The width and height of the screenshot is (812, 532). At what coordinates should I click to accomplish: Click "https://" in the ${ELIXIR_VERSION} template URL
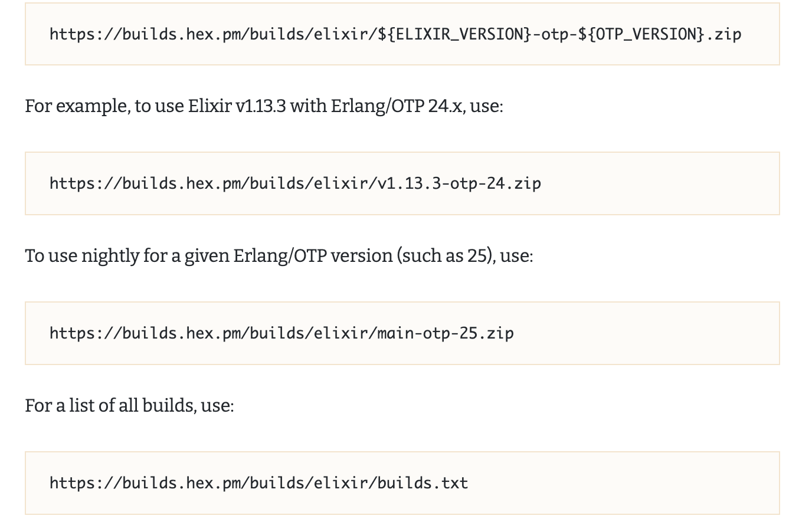pos(86,34)
